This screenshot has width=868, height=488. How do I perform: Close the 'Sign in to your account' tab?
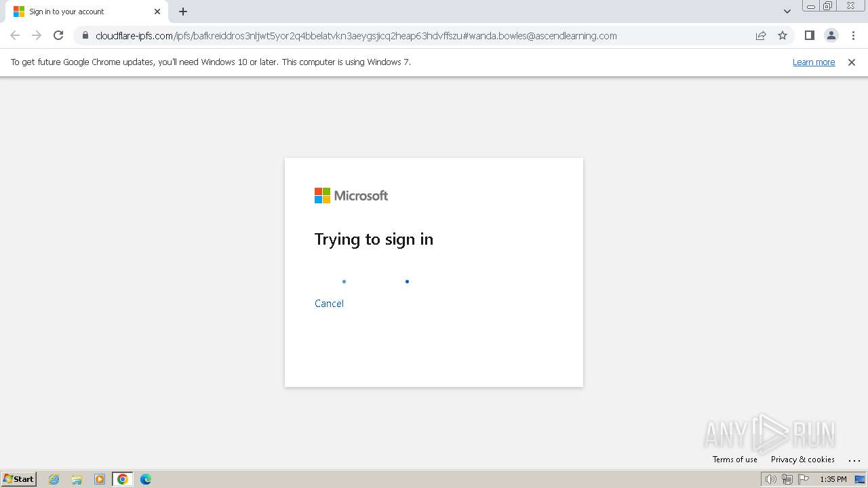pos(157,12)
